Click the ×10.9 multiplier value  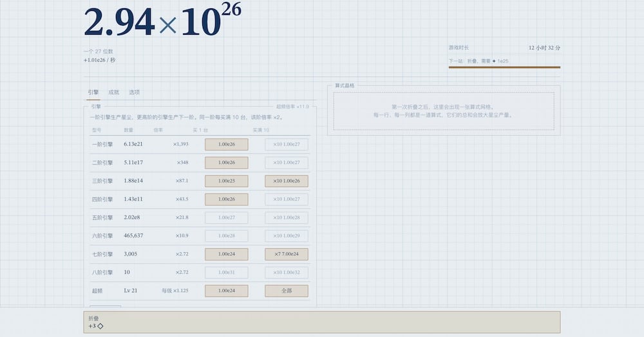pos(182,236)
